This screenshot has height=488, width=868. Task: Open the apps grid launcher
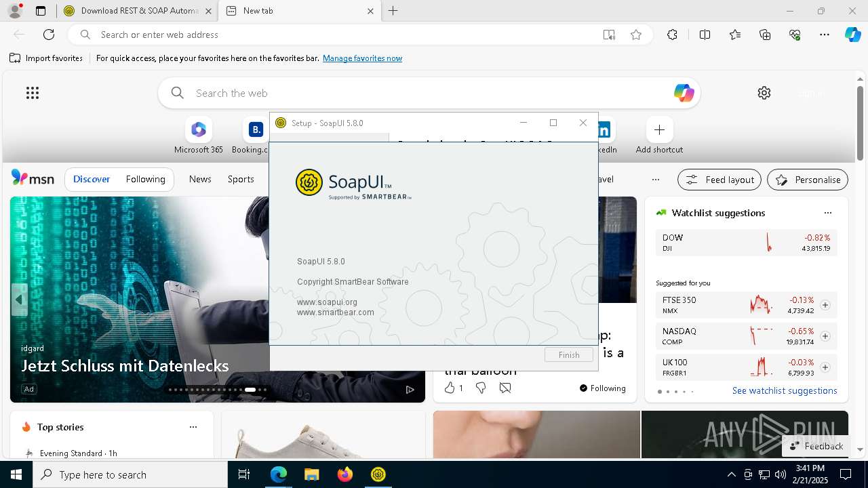(33, 93)
